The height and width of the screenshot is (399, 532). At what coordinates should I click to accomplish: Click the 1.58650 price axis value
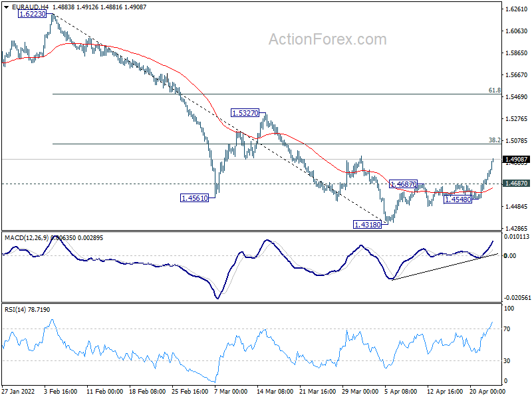click(517, 53)
